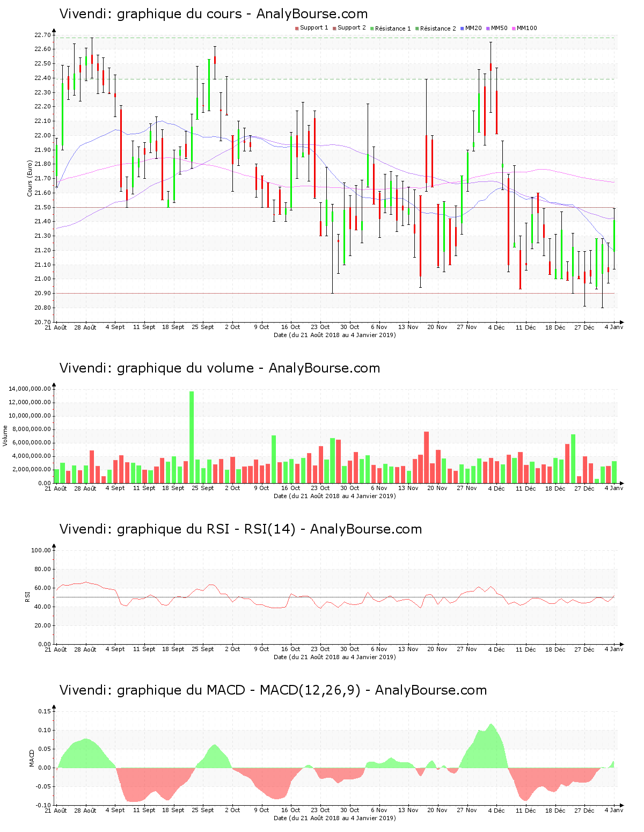This screenshot has height=832, width=644.
Task: Click the 'Cours (Euro)' axis label
Action: pos(30,178)
